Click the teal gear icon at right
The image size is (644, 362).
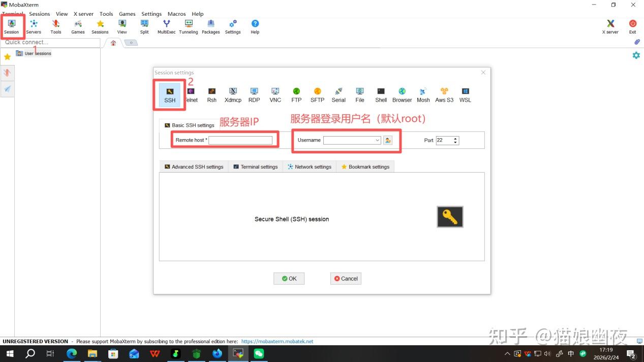636,55
